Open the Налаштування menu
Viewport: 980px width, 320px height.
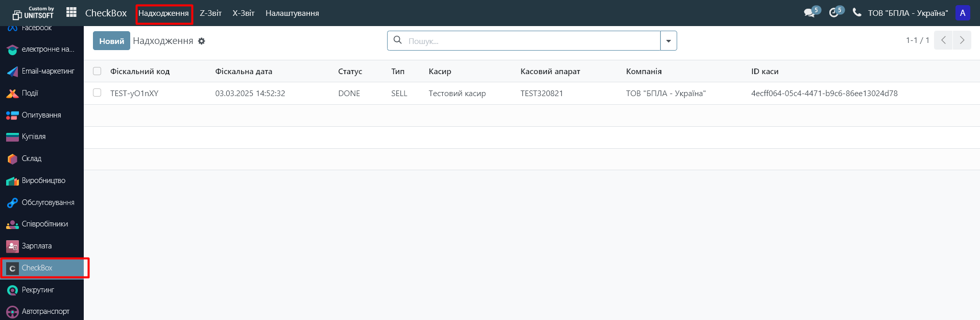[x=292, y=13]
